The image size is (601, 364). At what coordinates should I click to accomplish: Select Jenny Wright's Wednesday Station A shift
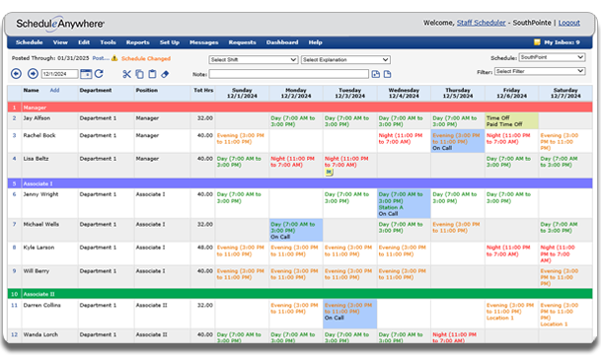404,204
